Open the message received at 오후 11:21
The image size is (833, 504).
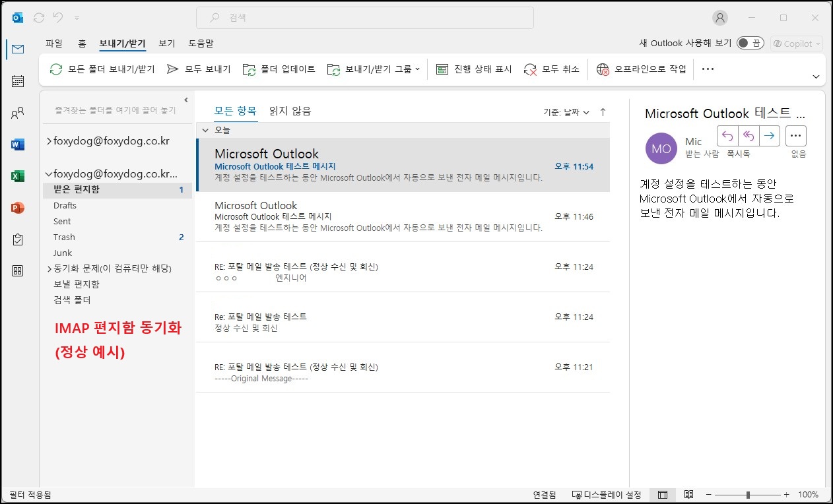(403, 367)
